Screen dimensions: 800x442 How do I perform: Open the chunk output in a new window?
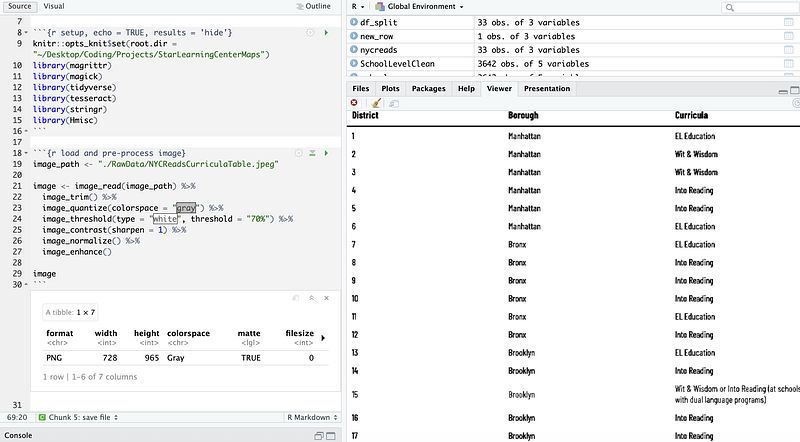[x=298, y=298]
